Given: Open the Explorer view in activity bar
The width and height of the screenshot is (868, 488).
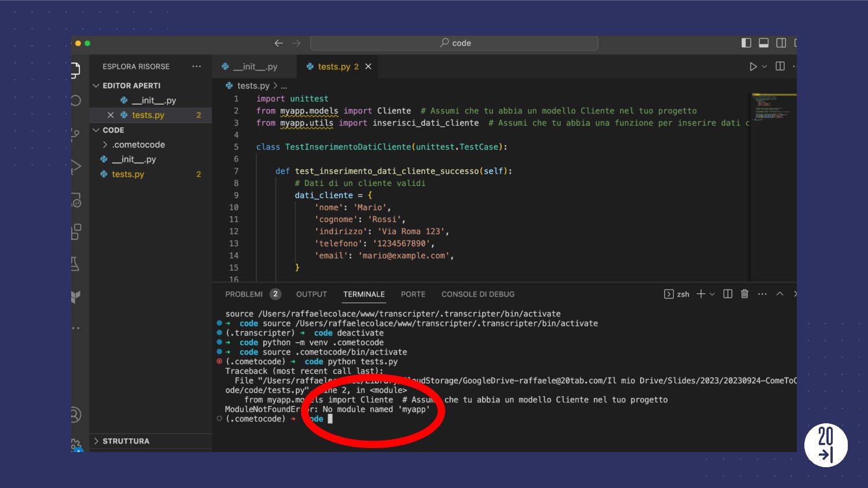Looking at the screenshot, I should pos(75,70).
